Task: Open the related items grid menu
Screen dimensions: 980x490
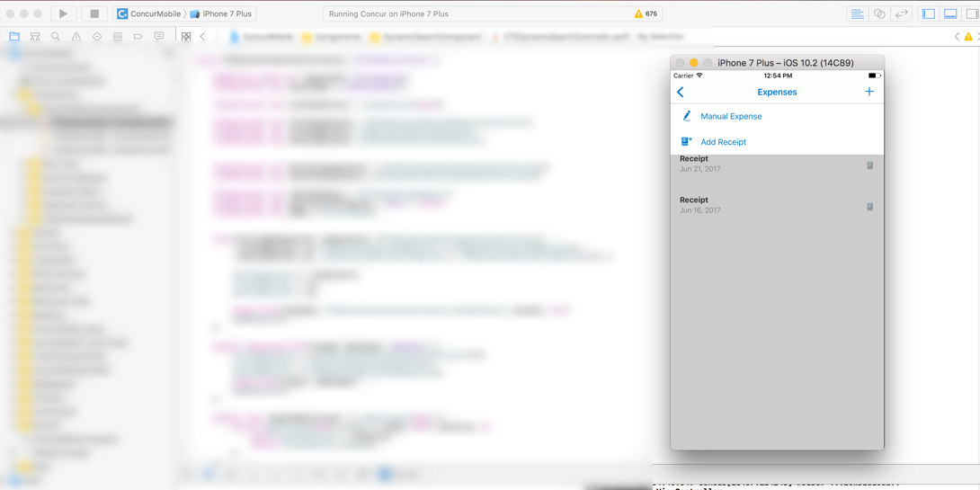Action: point(185,36)
